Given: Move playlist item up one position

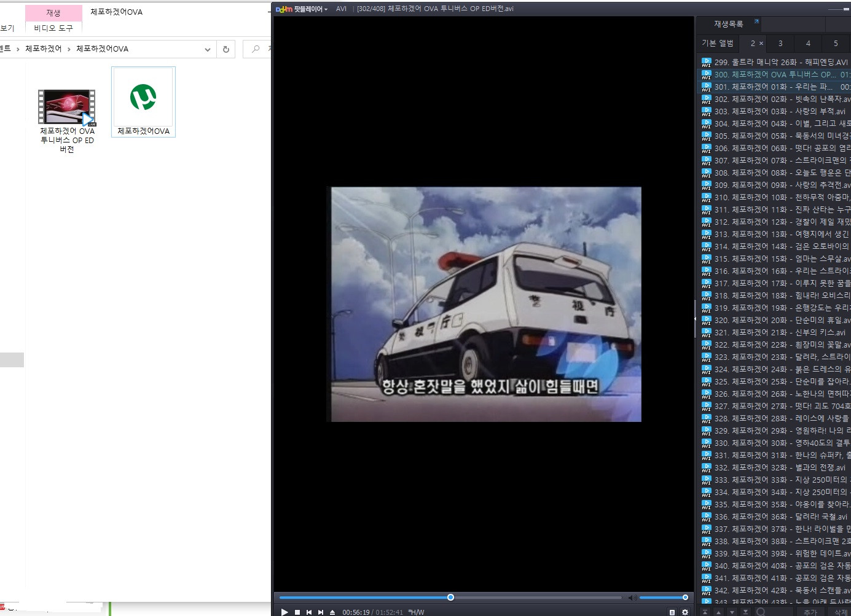Looking at the screenshot, I should point(718,612).
